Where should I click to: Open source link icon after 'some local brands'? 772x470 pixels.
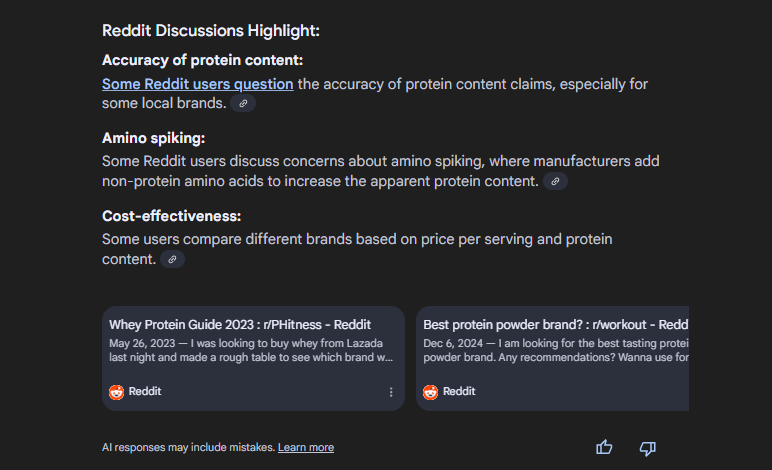click(243, 103)
